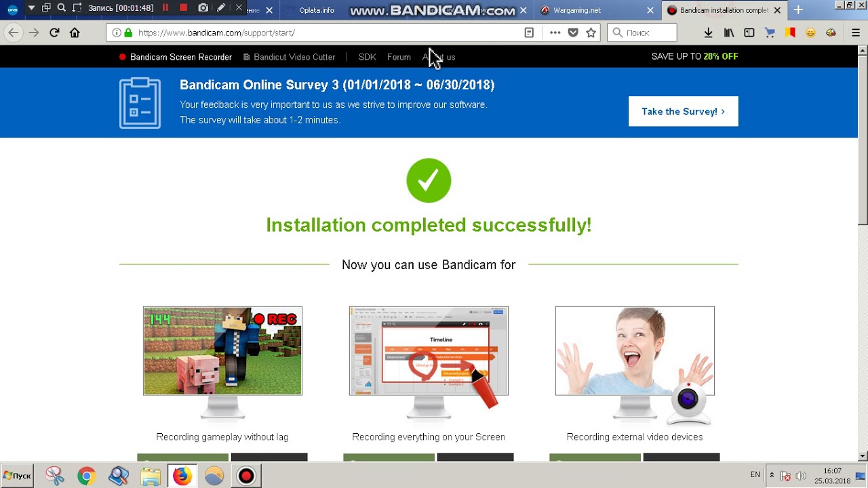
Task: Open the Firefox library icon
Action: coord(729,33)
